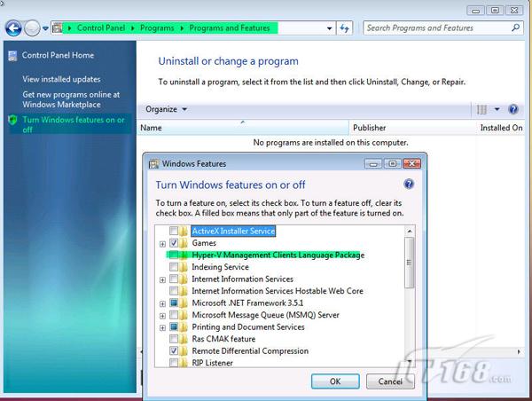Viewport: 532px width, 401px height.
Task: Click the Windows Features title bar icon
Action: [153, 164]
